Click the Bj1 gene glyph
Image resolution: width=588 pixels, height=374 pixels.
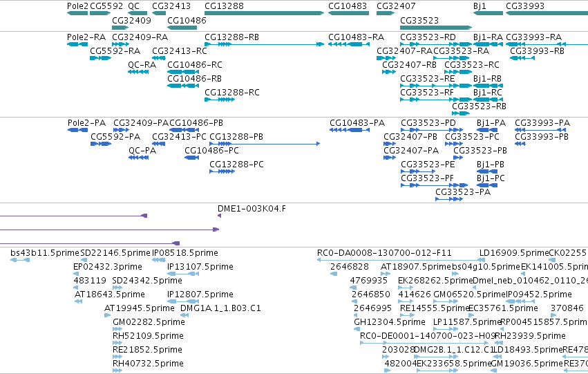pos(488,13)
